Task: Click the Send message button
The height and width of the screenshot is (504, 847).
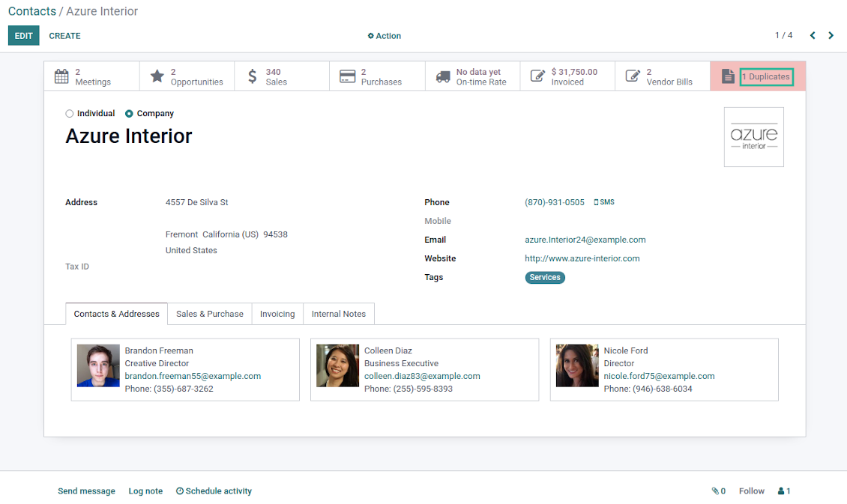Action: 86,491
